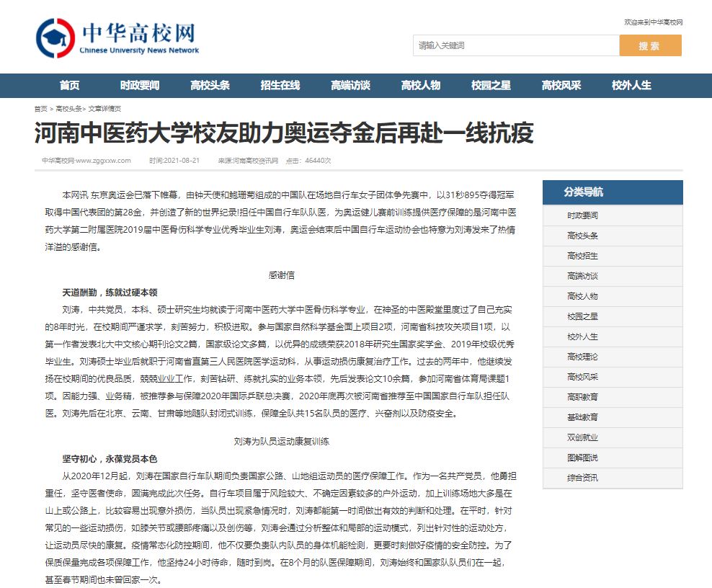Select 基础教育 in the sidebar
This screenshot has height=588, width=712.
click(582, 417)
